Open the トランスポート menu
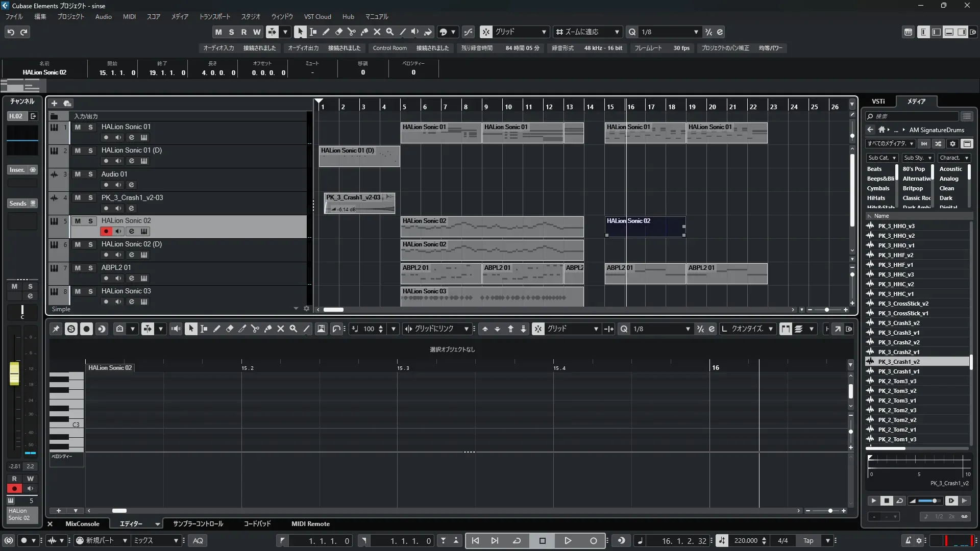The width and height of the screenshot is (980, 551). click(214, 16)
